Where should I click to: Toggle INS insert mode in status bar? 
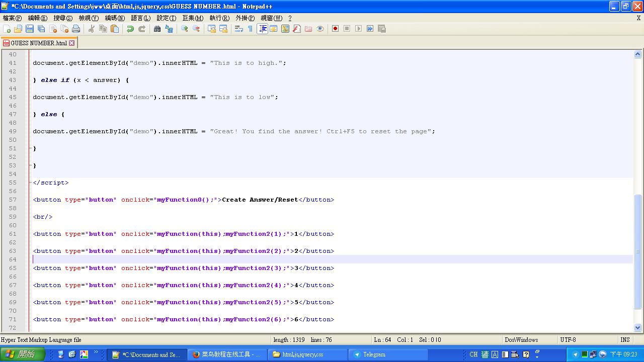[625, 340]
